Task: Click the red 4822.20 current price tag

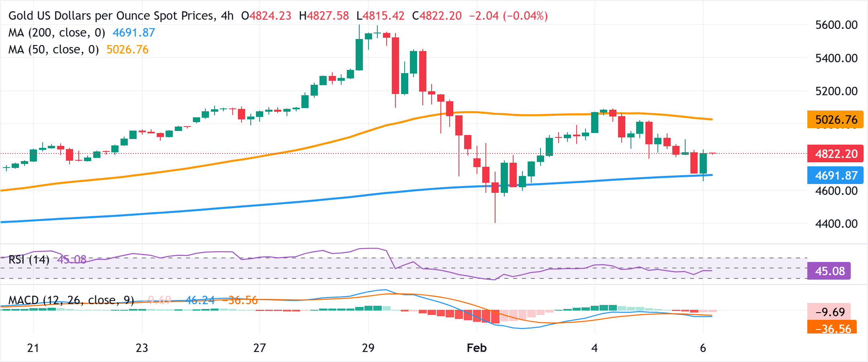Action: coord(835,154)
